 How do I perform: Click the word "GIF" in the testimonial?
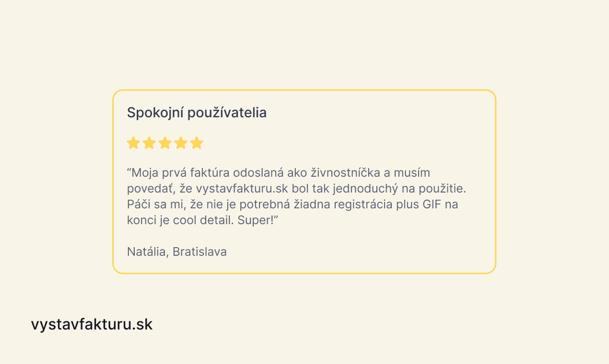[432, 205]
